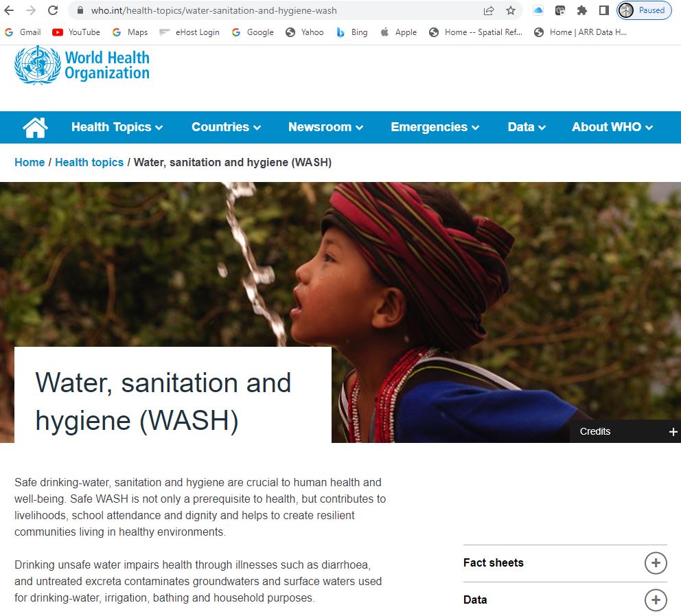This screenshot has width=681, height=616.
Task: Click the Home breadcrumb link
Action: tap(30, 163)
